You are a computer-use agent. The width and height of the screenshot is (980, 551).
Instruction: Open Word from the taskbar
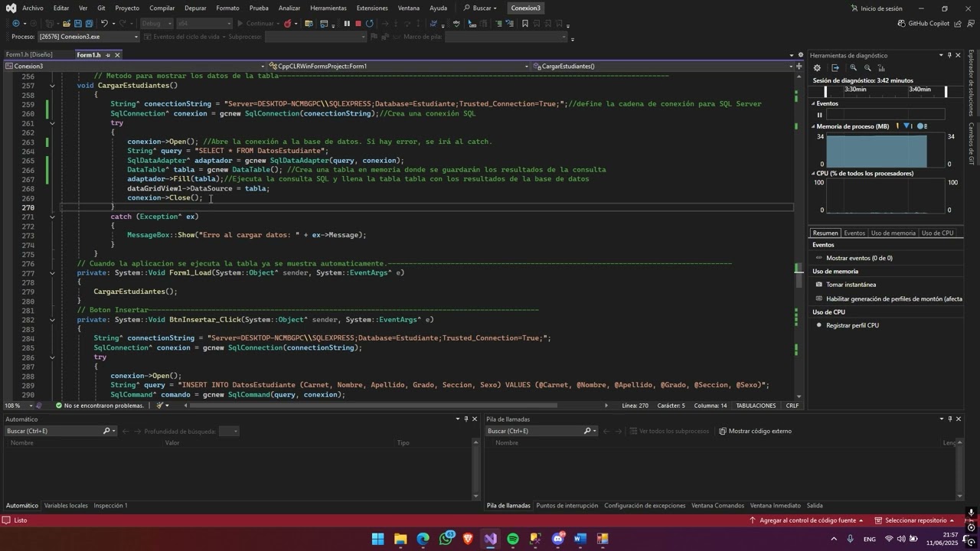click(580, 539)
